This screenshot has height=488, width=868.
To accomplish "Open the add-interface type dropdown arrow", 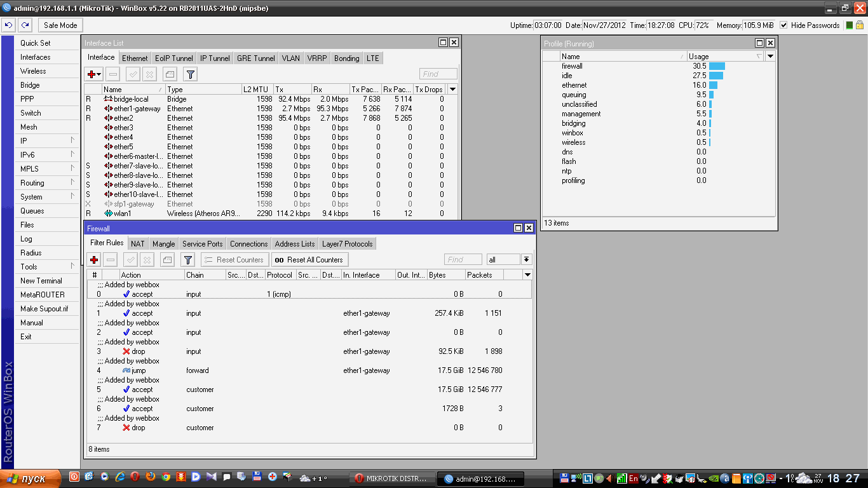I will (x=99, y=74).
